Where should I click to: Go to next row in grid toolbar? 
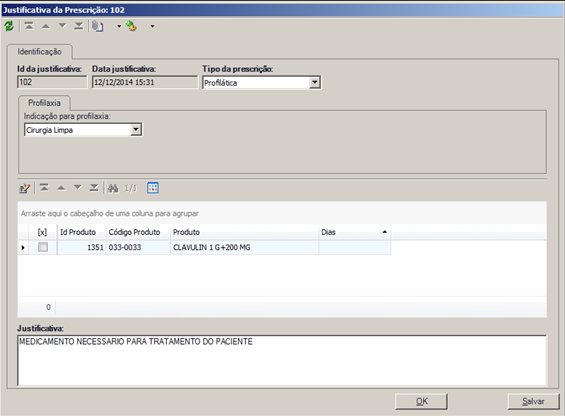[77, 188]
